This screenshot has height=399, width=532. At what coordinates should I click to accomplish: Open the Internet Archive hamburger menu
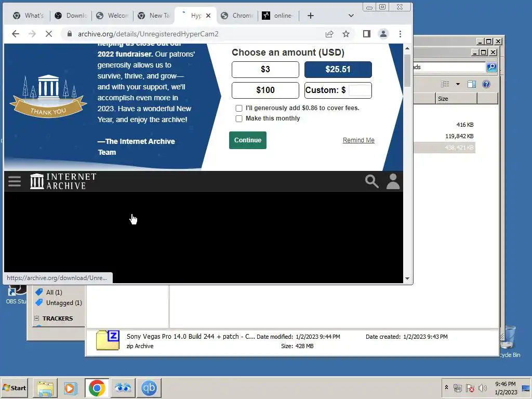coord(15,181)
